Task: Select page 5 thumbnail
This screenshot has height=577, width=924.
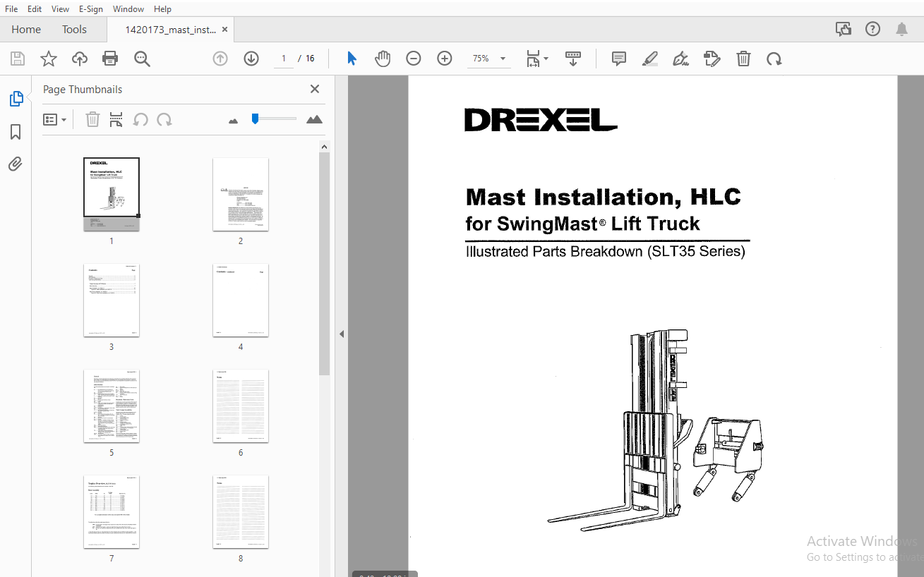Action: click(112, 406)
